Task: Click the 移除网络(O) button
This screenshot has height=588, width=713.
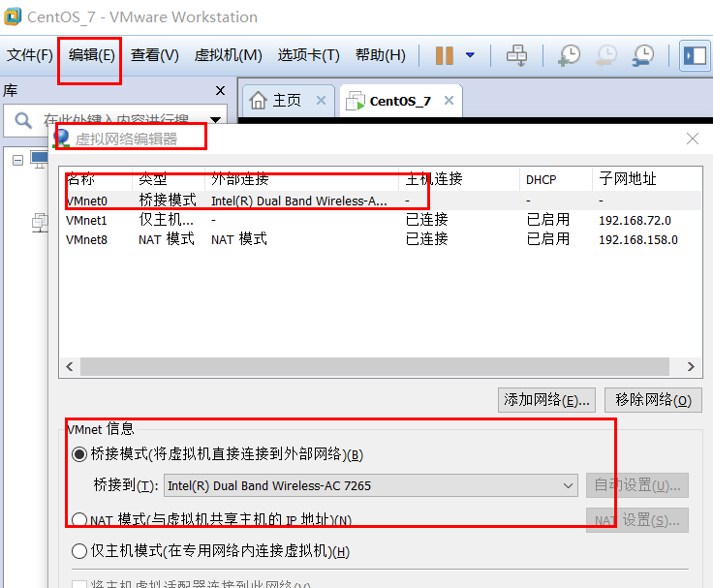Action: click(x=653, y=400)
